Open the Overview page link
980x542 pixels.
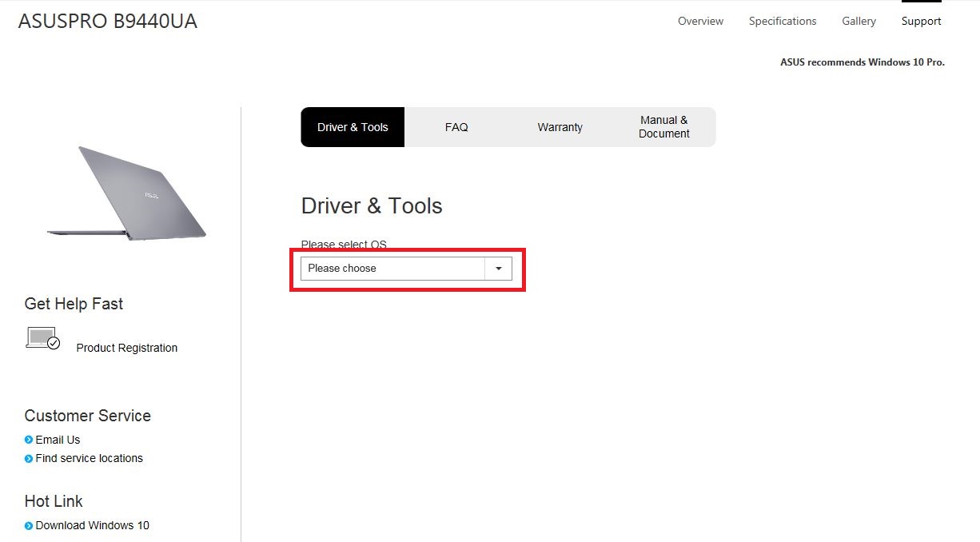700,21
